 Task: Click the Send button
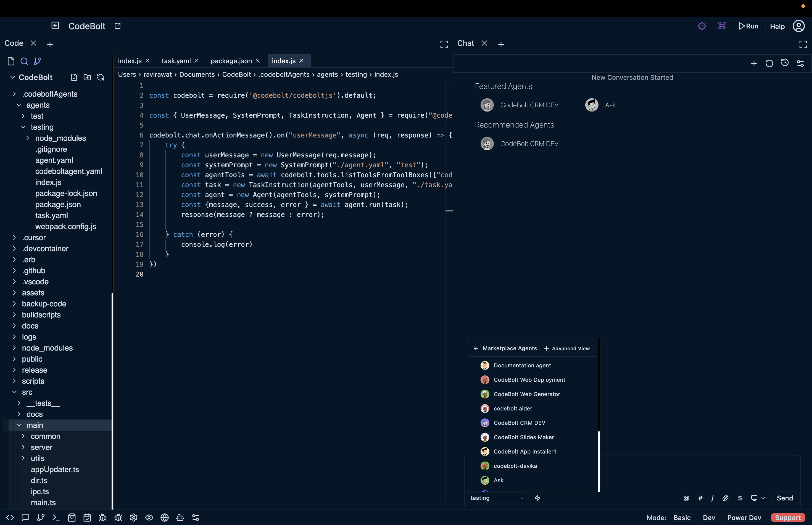tap(785, 498)
